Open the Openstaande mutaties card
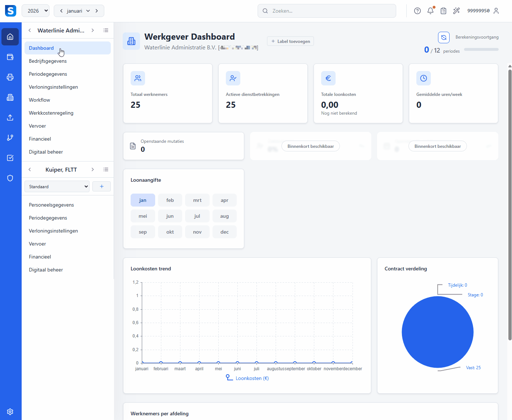 [184, 146]
